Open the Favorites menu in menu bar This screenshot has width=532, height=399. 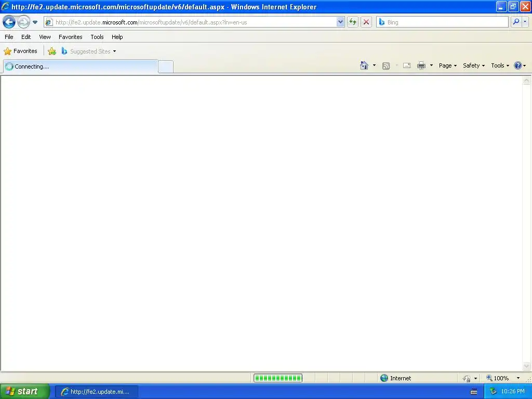point(71,37)
